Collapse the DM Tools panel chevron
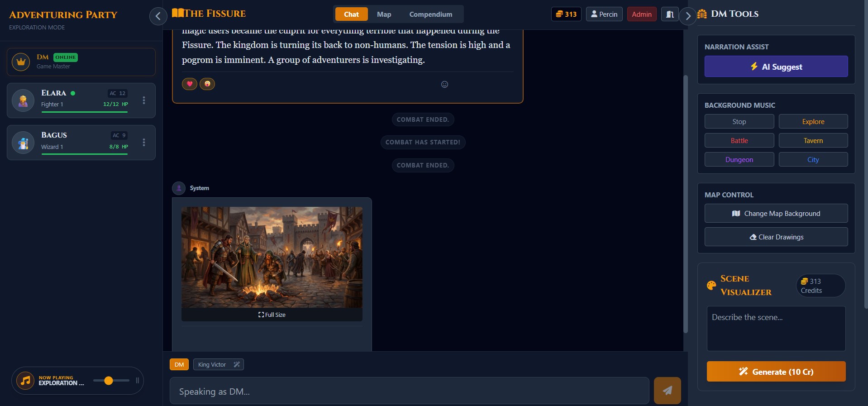The image size is (868, 406). (x=688, y=16)
